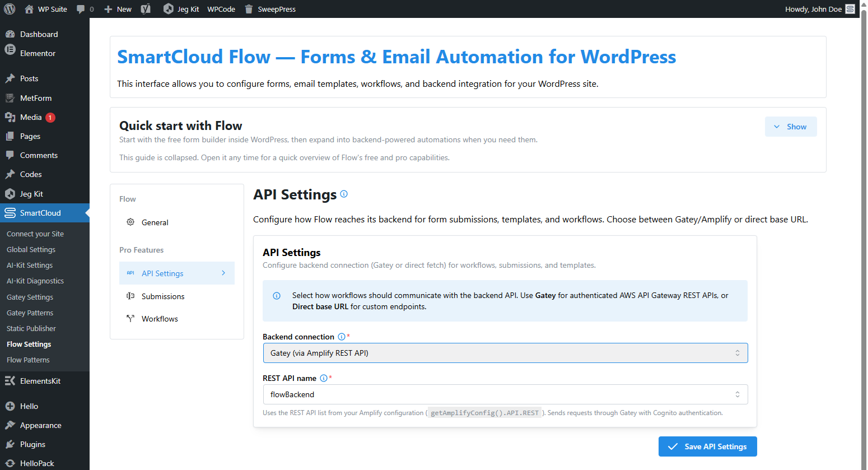Viewport: 868px width, 470px height.
Task: Open Gatey Patterns submenu
Action: pos(30,313)
